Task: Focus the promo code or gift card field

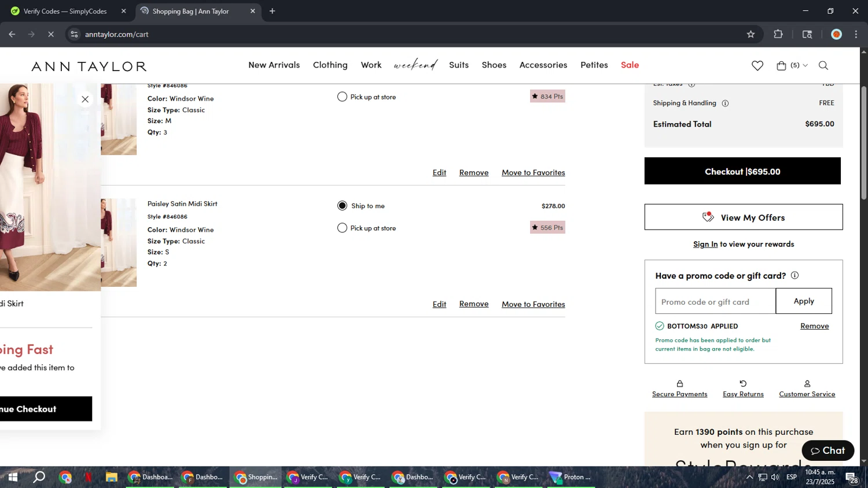Action: pos(715,301)
